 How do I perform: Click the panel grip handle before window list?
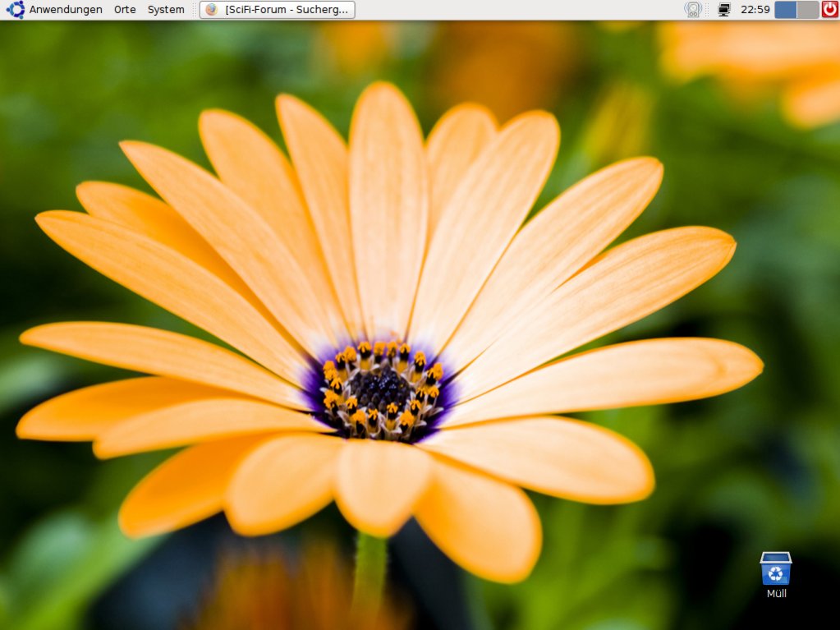[195, 10]
